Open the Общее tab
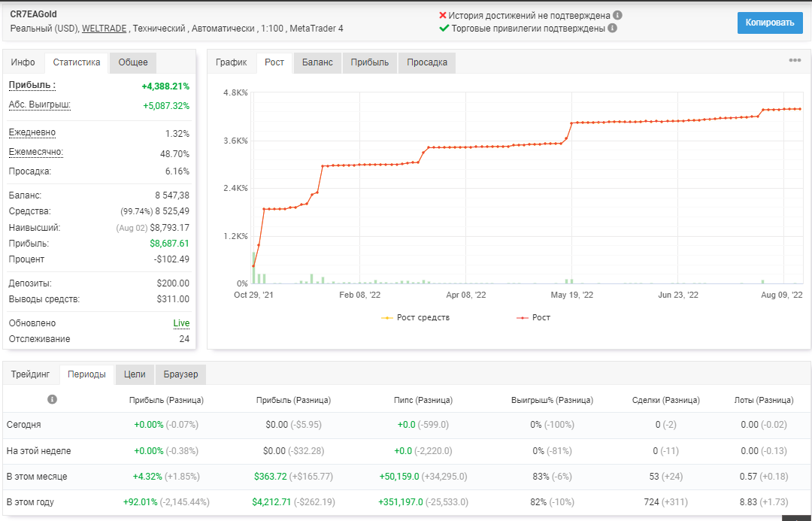 [x=133, y=62]
